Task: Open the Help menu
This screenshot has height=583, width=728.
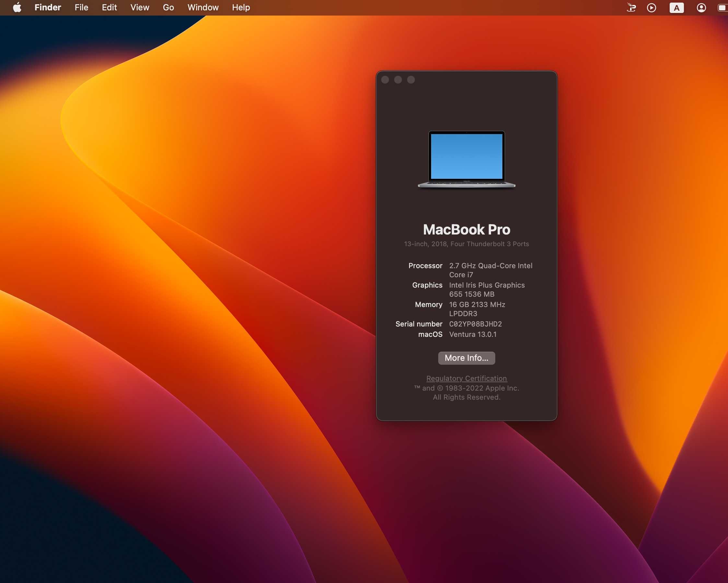Action: pos(241,7)
